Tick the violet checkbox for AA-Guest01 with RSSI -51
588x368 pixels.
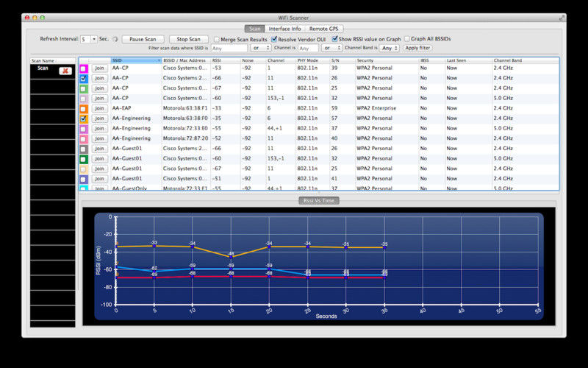(83, 179)
